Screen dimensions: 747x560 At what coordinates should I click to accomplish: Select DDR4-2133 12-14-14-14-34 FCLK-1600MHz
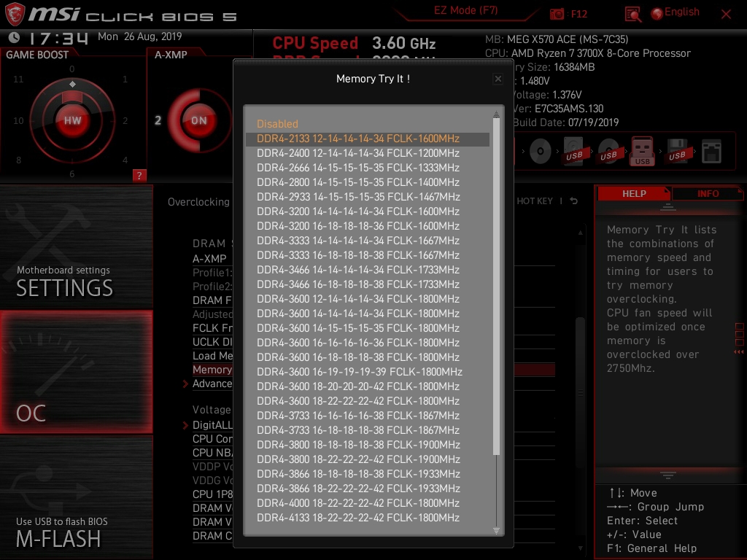pyautogui.click(x=368, y=139)
